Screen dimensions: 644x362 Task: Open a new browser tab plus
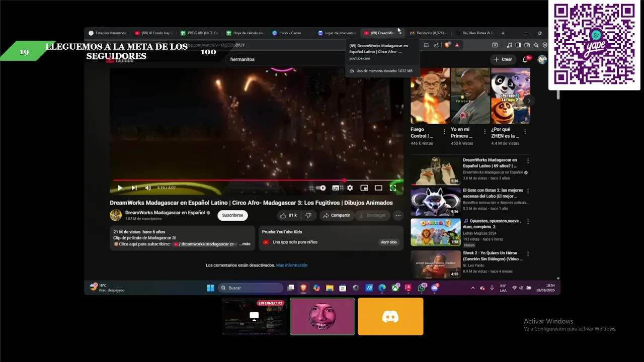(x=503, y=33)
